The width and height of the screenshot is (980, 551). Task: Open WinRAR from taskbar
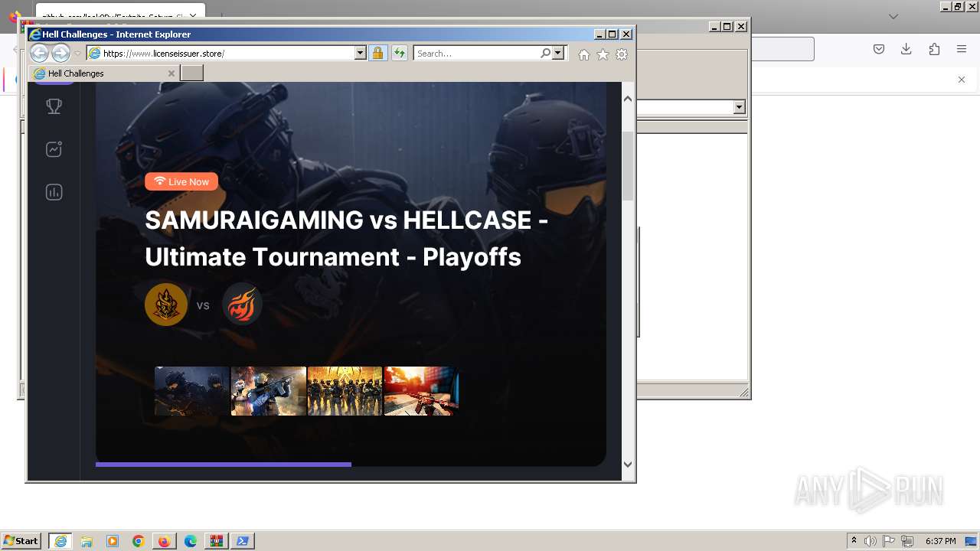(217, 541)
